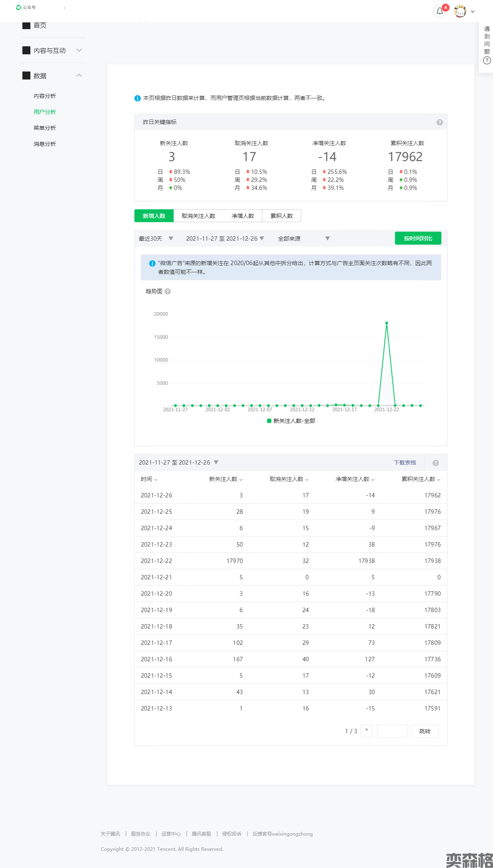Open the 最近30天 time range dropdown
This screenshot has width=493, height=868.
pyautogui.click(x=156, y=239)
